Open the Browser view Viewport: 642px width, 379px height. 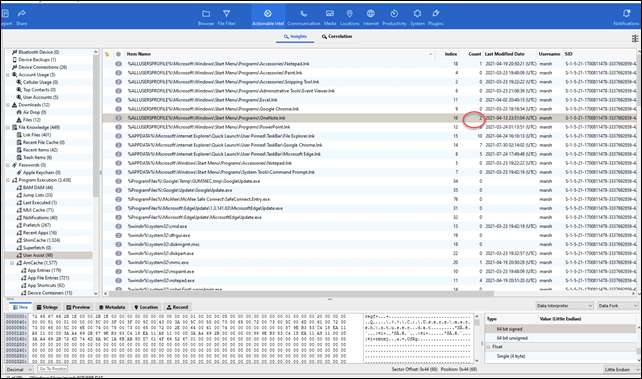point(206,17)
